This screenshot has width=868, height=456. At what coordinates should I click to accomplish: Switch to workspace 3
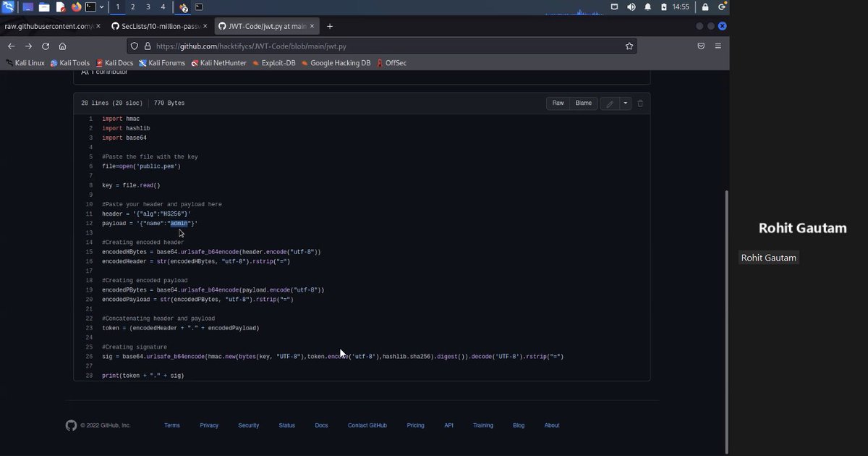pos(148,7)
